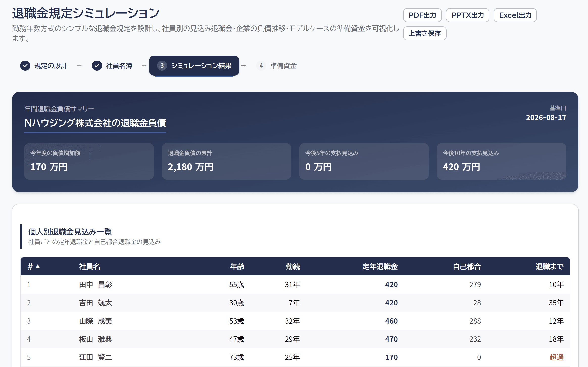The width and height of the screenshot is (588, 367).
Task: Select employee row 山際 成美
Action: click(x=295, y=321)
